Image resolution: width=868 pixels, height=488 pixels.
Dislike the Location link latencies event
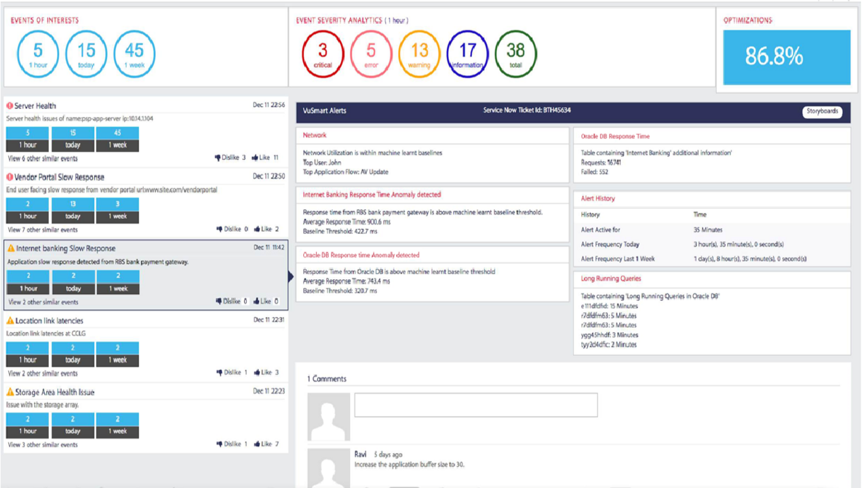pyautogui.click(x=220, y=373)
